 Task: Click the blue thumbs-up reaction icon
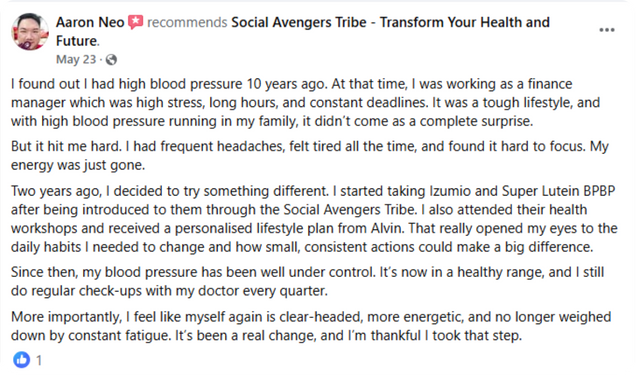[21, 360]
